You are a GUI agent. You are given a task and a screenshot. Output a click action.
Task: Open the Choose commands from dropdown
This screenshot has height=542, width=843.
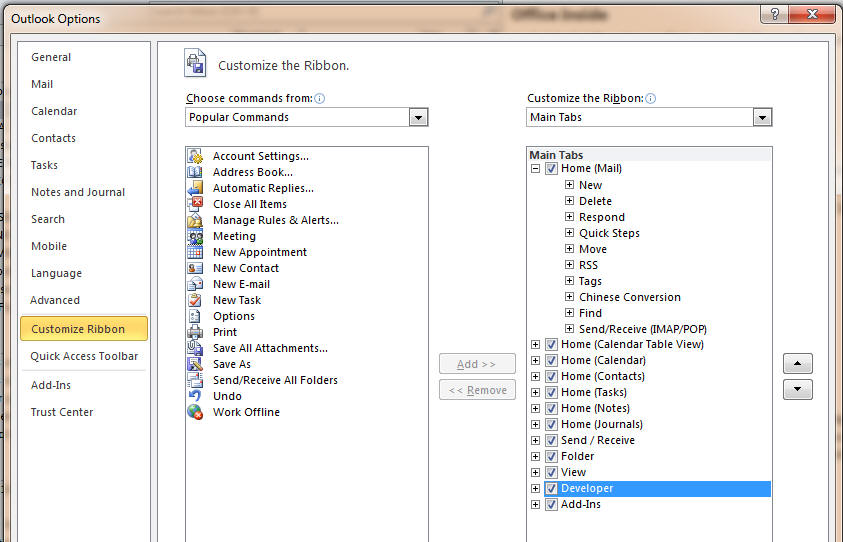(418, 117)
